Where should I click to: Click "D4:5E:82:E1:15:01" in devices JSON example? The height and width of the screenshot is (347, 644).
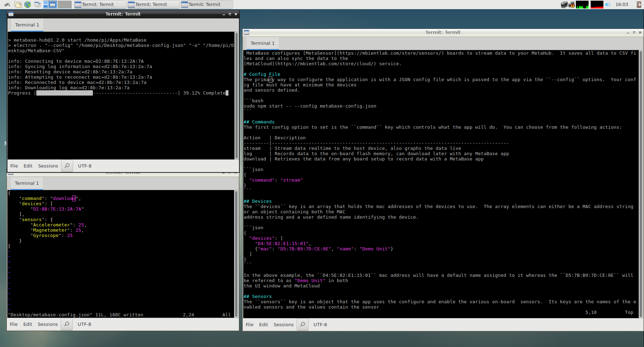(x=282, y=244)
